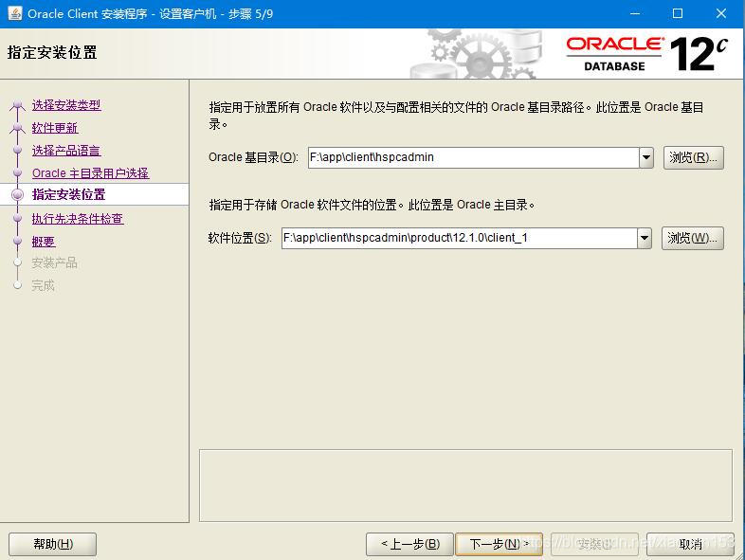Image resolution: width=745 pixels, height=560 pixels.
Task: Go to 软件更新 step
Action: click(x=55, y=128)
